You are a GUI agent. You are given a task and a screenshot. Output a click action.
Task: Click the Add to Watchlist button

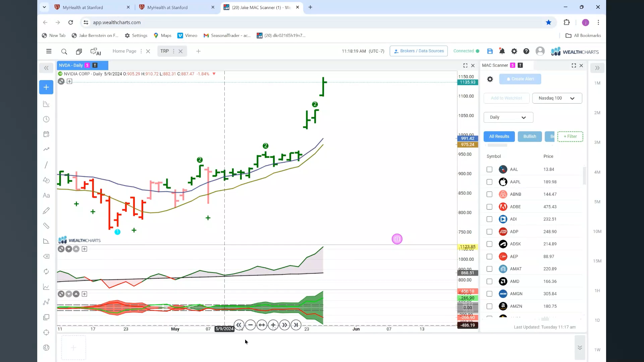tap(506, 98)
